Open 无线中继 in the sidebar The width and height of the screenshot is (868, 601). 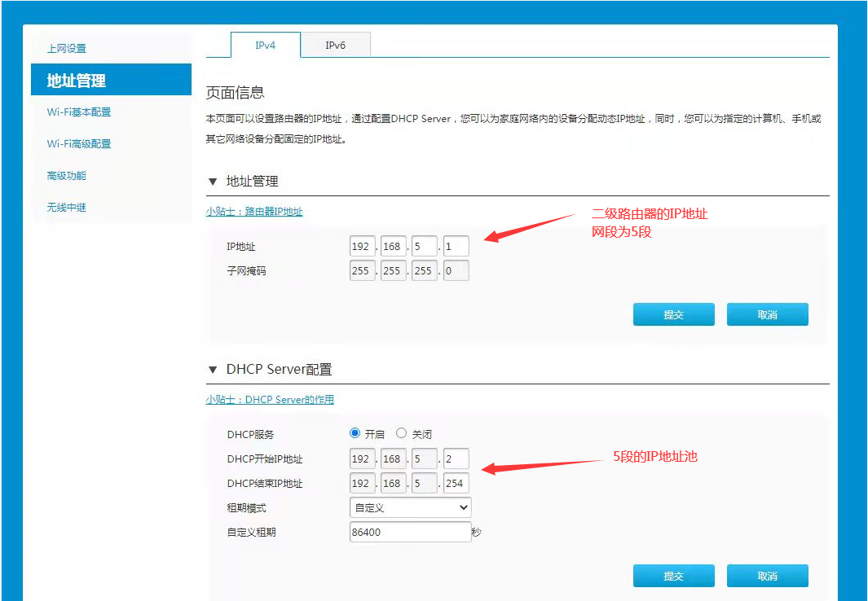(67, 208)
